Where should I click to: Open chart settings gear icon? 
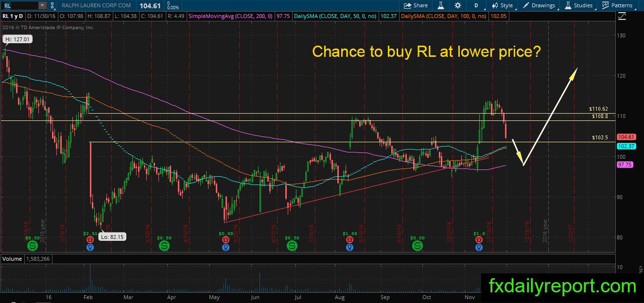[x=458, y=5]
